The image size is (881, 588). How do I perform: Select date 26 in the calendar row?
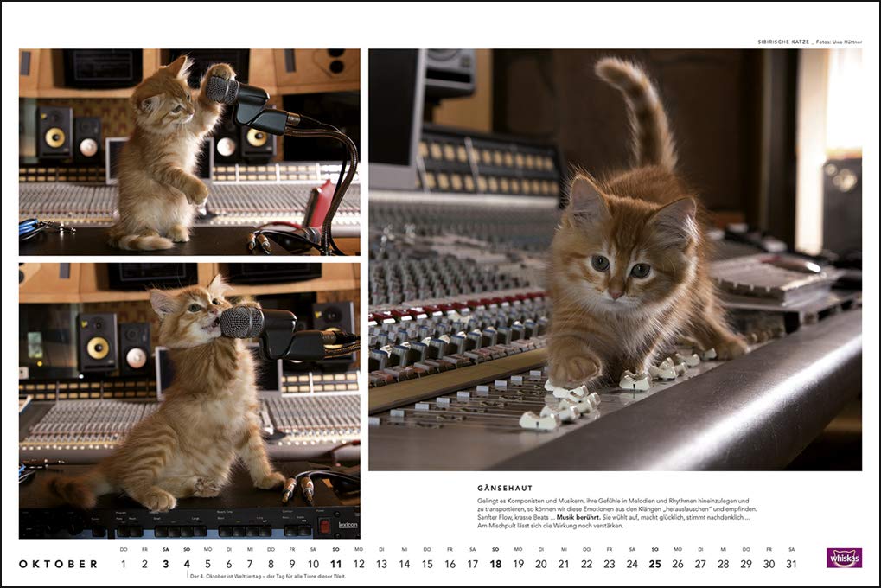coord(678,564)
